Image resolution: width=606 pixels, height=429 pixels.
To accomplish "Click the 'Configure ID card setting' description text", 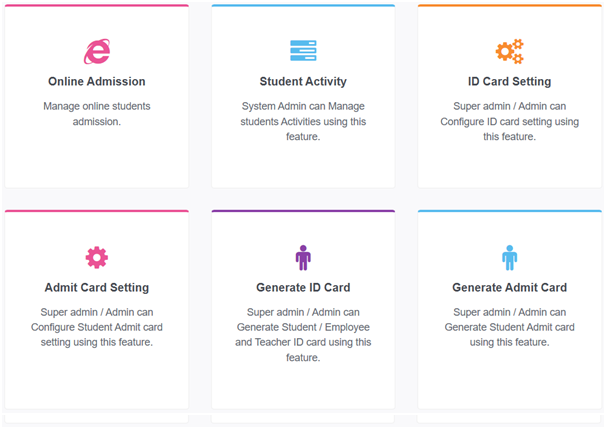I will 509,121.
